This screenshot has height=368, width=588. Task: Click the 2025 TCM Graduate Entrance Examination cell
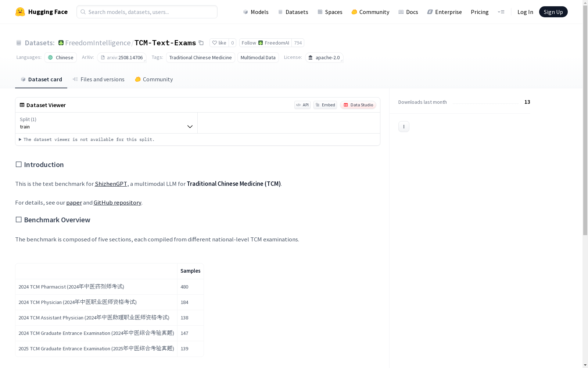pyautogui.click(x=96, y=348)
